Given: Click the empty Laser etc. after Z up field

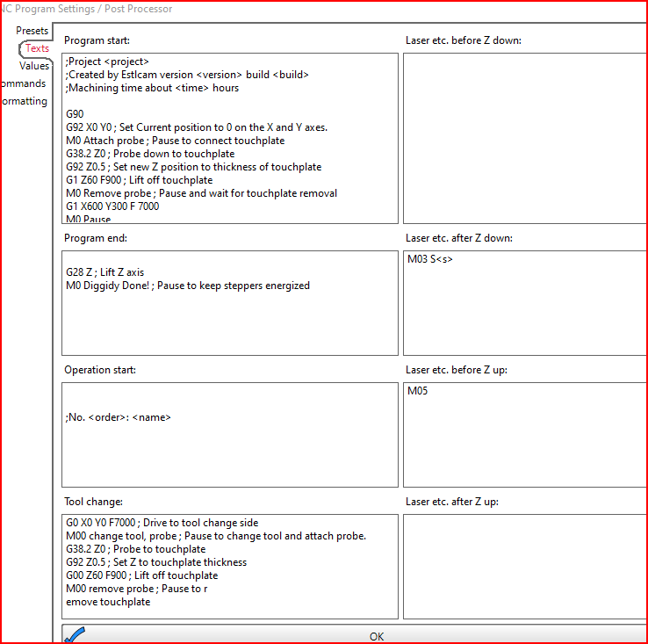Looking at the screenshot, I should pos(525,566).
